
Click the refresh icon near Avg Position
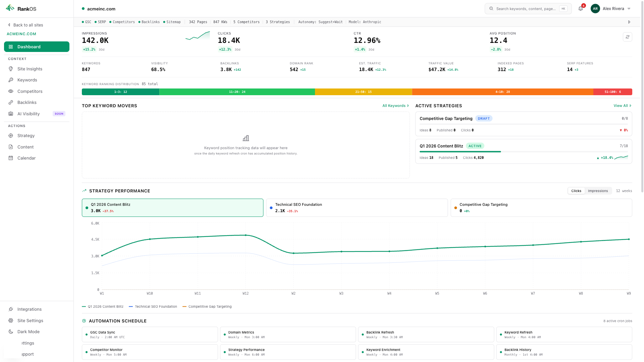pyautogui.click(x=628, y=37)
